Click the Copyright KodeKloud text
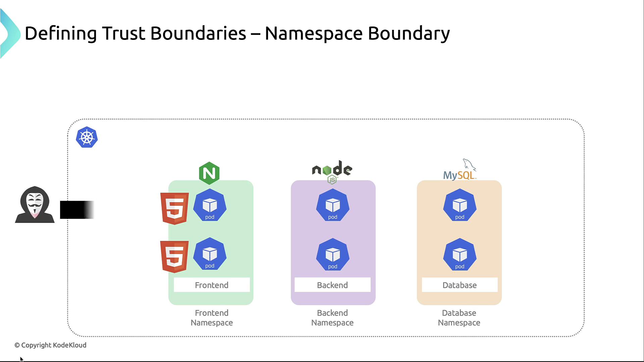Image resolution: width=644 pixels, height=362 pixels. 50,345
